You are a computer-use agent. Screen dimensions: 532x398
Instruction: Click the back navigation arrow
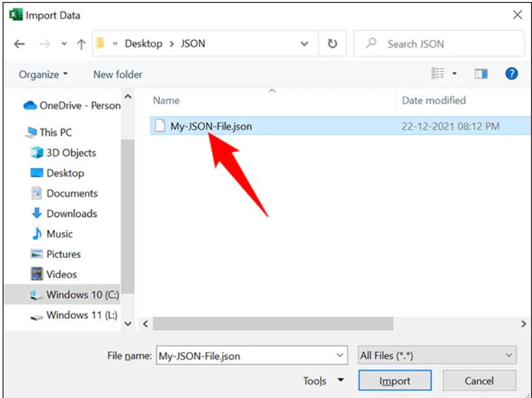click(19, 43)
